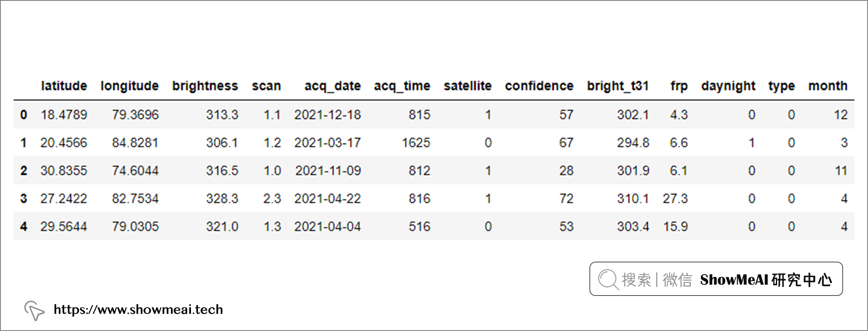Open the https://www.showmeai.tech link
Viewport: 868px width, 331px height.
(138, 309)
